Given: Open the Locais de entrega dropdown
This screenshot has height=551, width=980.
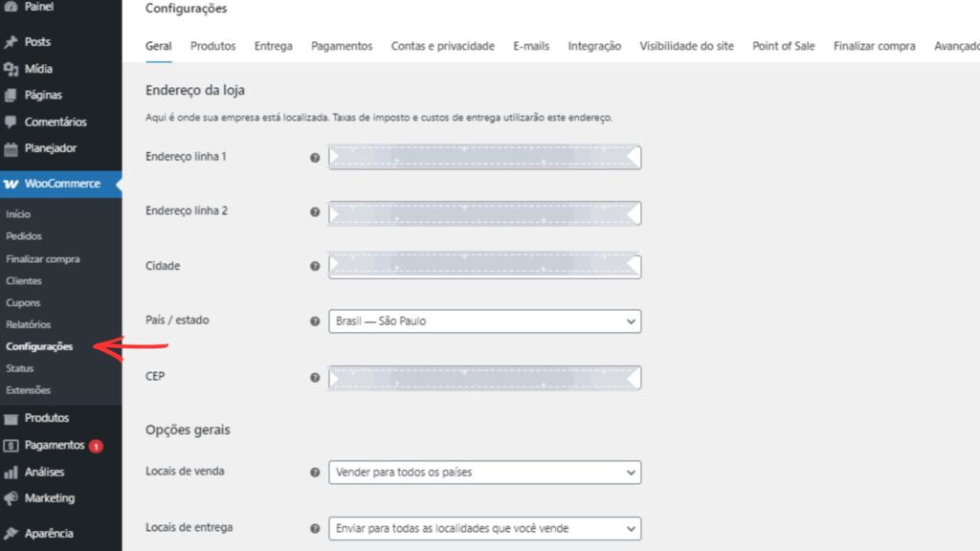Looking at the screenshot, I should [484, 528].
